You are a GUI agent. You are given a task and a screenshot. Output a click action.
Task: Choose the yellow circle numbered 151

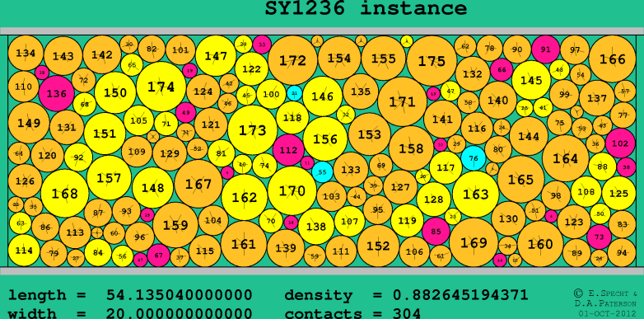click(105, 134)
